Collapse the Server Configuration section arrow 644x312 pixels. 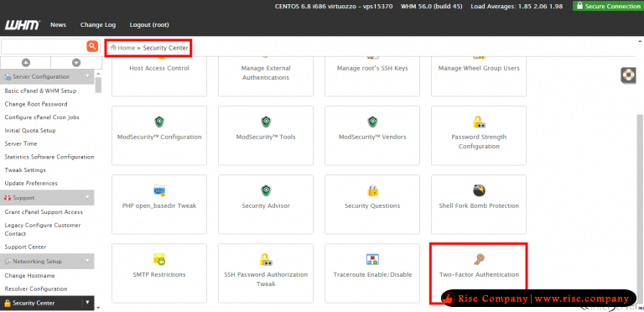point(87,76)
